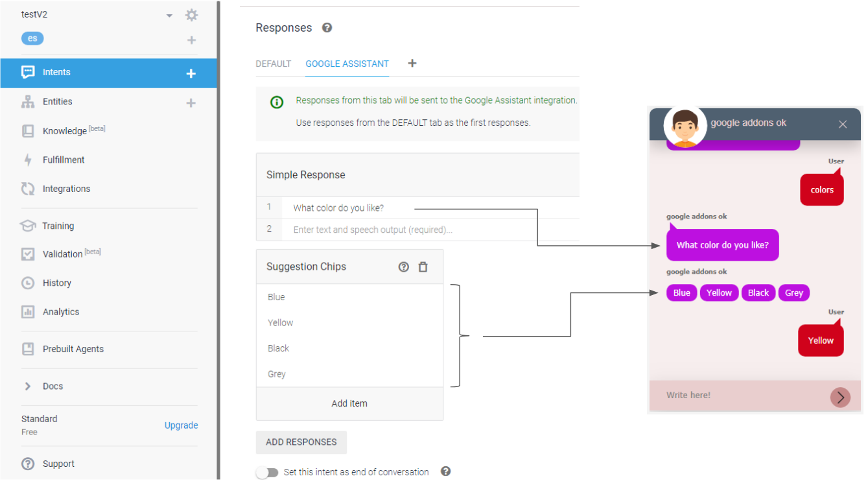Open the testV2 agent dropdown arrow

click(169, 16)
